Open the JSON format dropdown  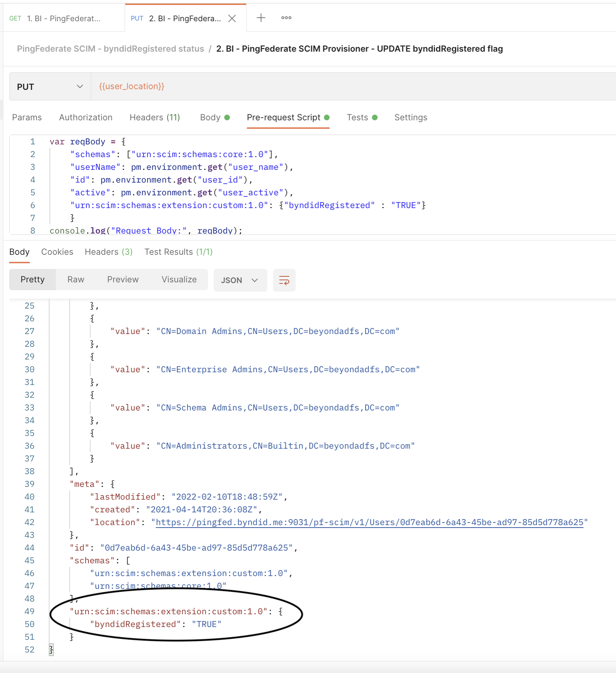240,280
